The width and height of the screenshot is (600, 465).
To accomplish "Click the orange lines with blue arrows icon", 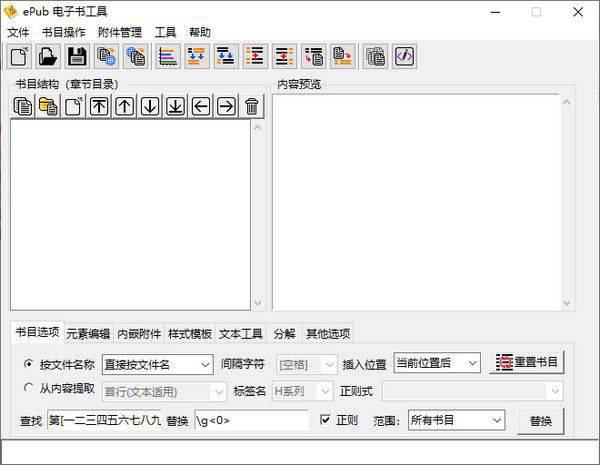I will 197,56.
